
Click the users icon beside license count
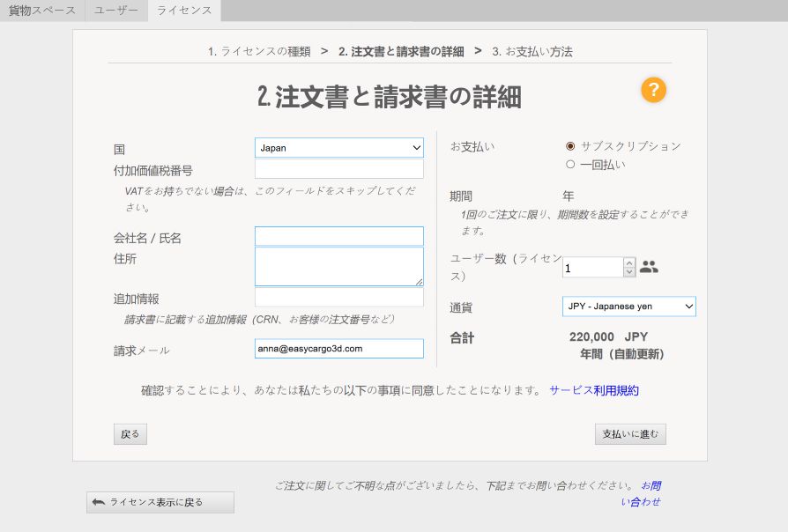[x=649, y=267]
